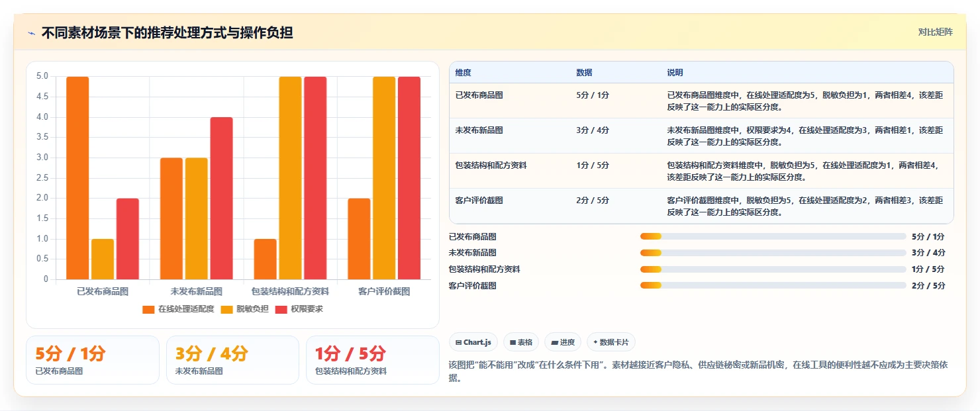Toggle the 权限要求 legend swatch
The height and width of the screenshot is (411, 980).
(281, 309)
